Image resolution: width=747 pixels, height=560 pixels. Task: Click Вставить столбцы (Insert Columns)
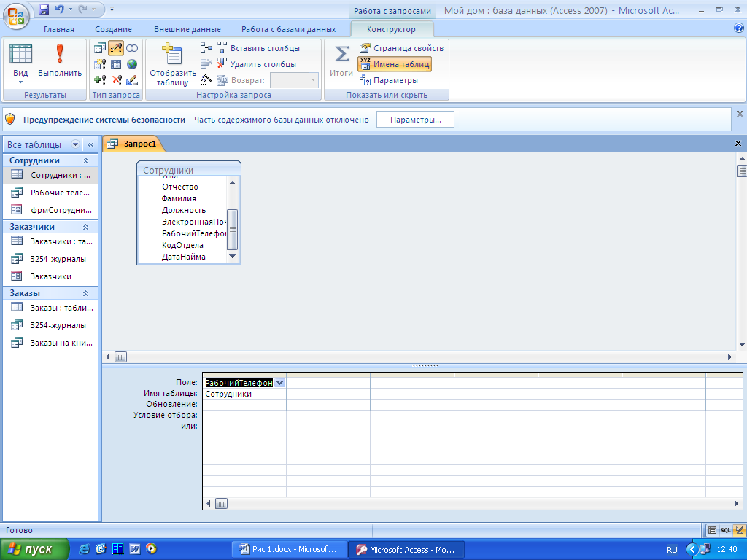259,48
